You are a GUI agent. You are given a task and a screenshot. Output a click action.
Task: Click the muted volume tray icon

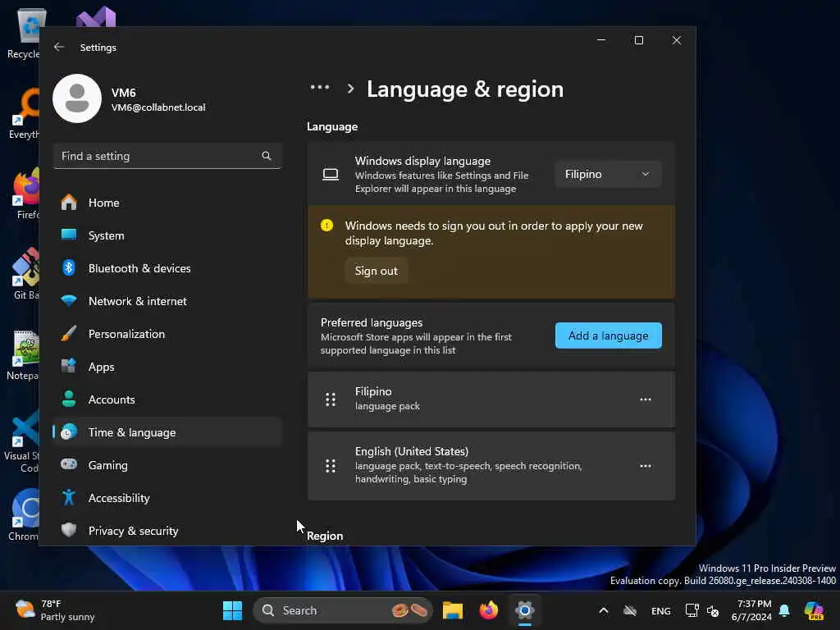pyautogui.click(x=713, y=610)
